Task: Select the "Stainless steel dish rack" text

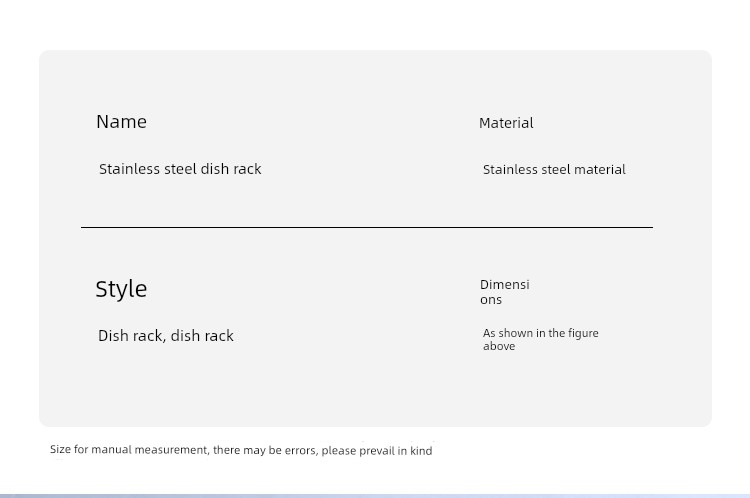Action: (180, 169)
